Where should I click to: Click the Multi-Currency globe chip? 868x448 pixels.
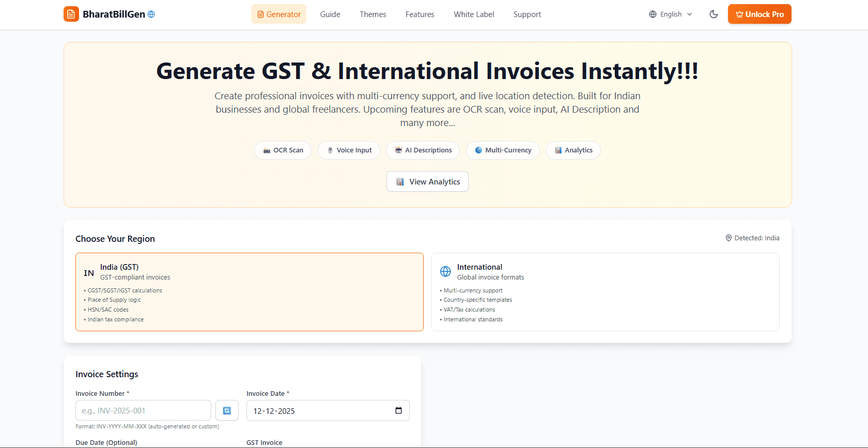(503, 150)
